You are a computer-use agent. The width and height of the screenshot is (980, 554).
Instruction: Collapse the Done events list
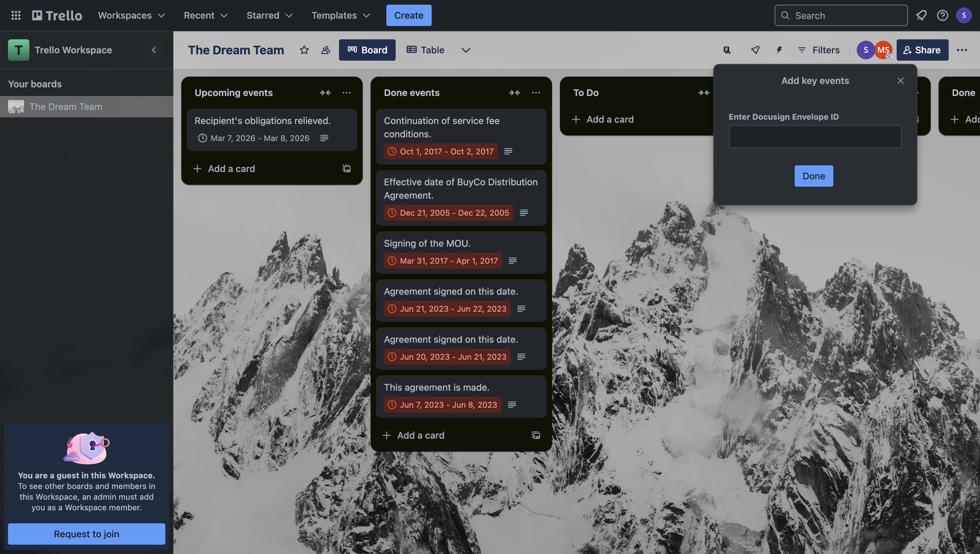(514, 92)
